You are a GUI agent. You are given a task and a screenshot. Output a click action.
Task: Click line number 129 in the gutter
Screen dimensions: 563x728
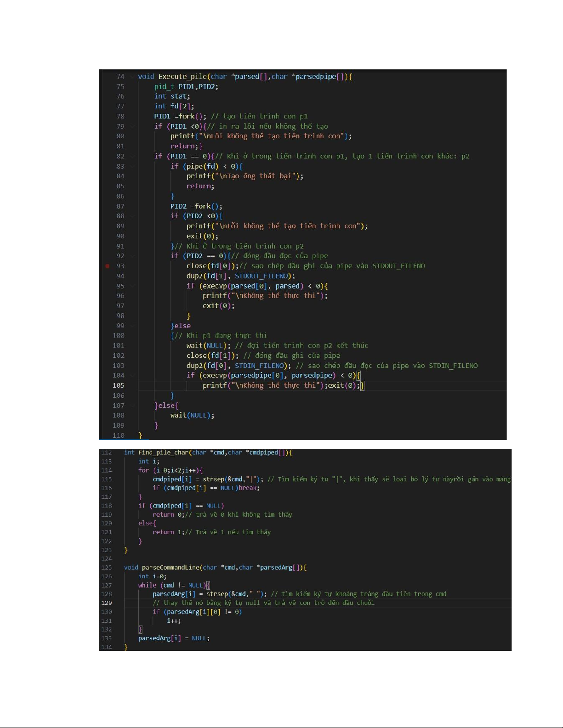click(107, 603)
